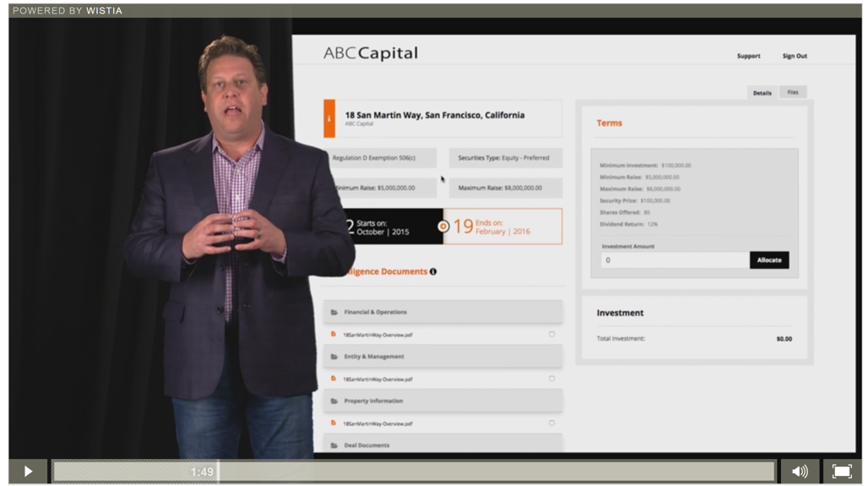Click the circular target icon between the dates
868x486 pixels.
tap(443, 227)
